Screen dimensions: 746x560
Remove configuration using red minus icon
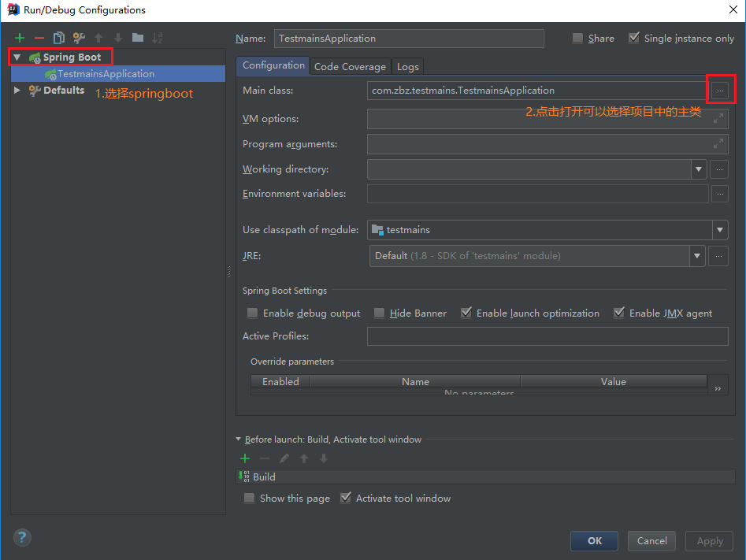[x=39, y=38]
